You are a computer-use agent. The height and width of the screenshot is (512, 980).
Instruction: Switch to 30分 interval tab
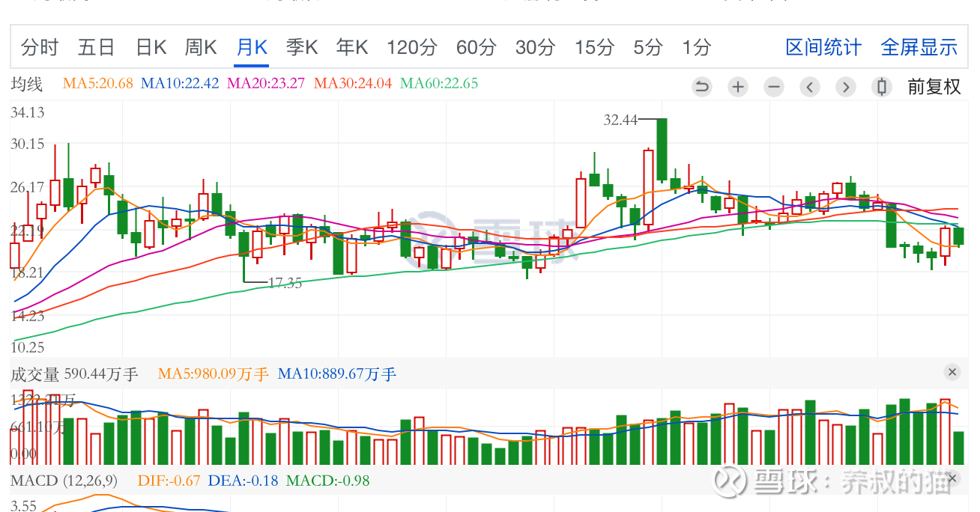535,48
